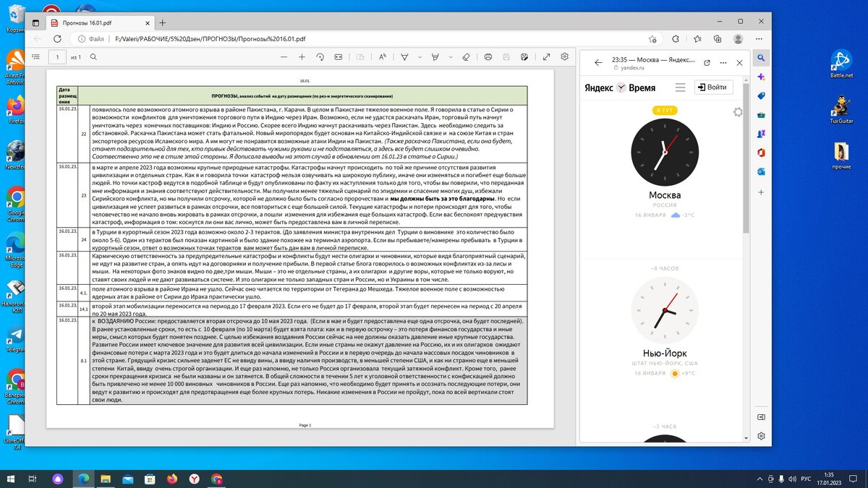Select the Прогнозы 16.01.pdf tab

click(99, 23)
